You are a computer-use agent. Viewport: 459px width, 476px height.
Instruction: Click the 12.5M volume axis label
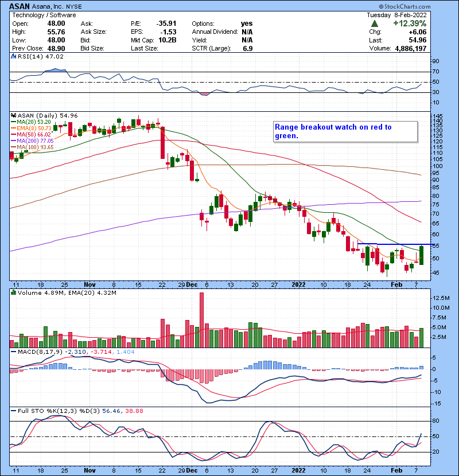(x=441, y=298)
